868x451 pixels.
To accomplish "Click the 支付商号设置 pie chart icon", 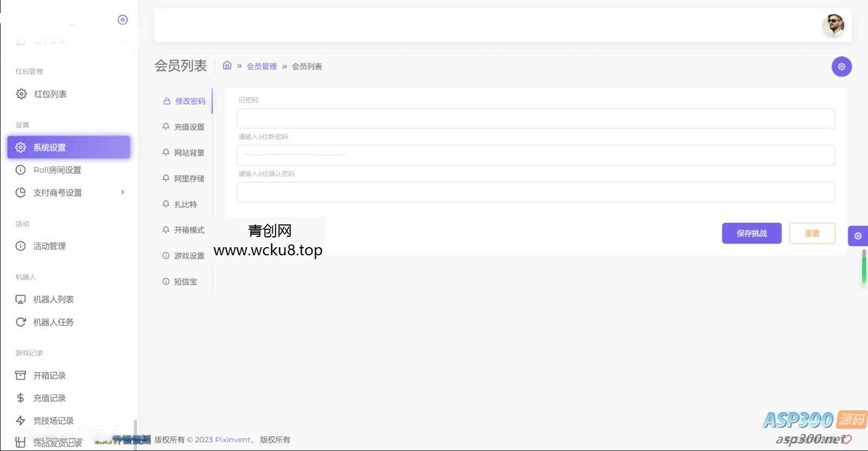I will tap(21, 192).
